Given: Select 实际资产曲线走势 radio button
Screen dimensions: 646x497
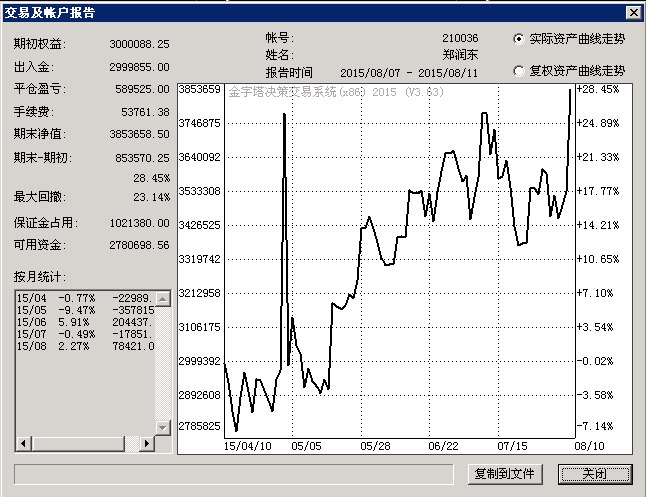Looking at the screenshot, I should 519,39.
